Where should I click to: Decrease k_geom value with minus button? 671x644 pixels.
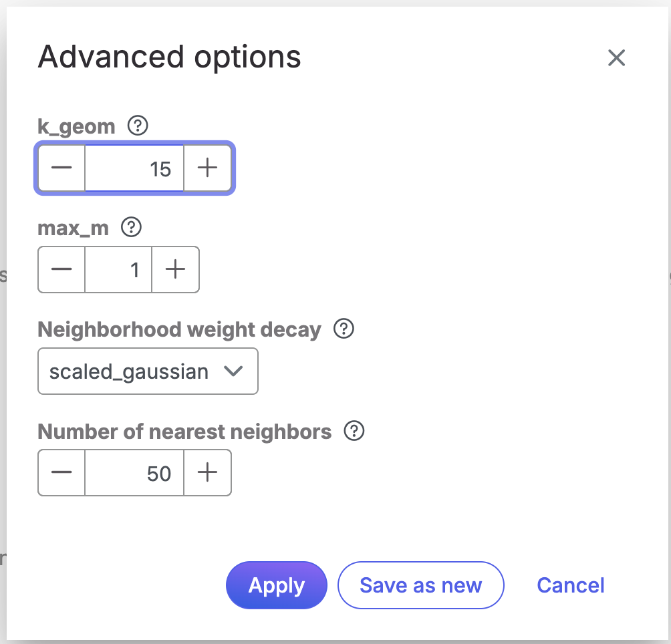tap(61, 168)
